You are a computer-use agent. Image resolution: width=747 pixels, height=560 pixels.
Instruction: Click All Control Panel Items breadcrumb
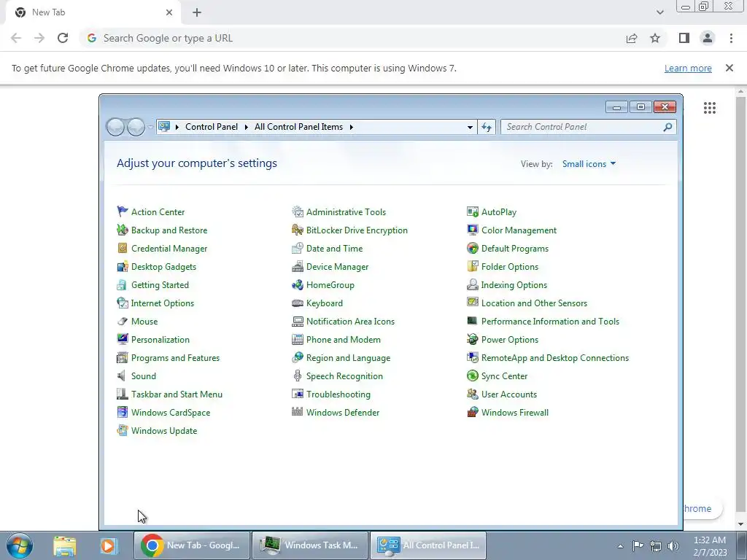click(x=298, y=127)
